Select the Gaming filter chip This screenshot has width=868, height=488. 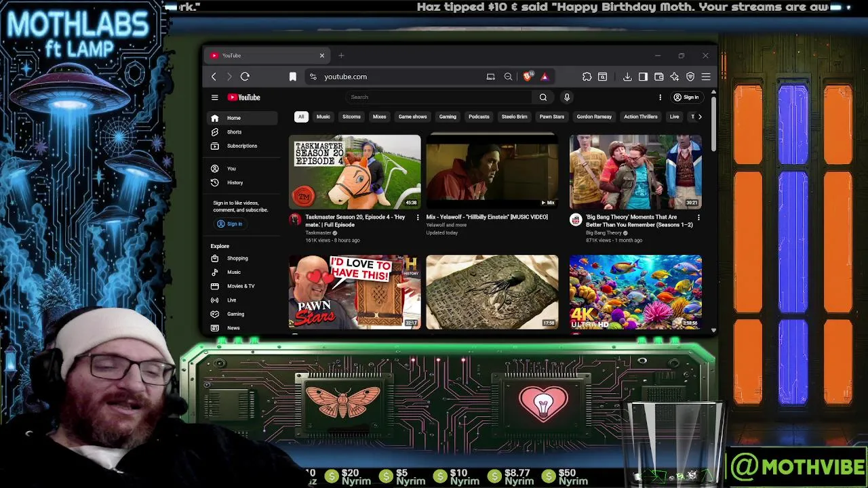(448, 117)
